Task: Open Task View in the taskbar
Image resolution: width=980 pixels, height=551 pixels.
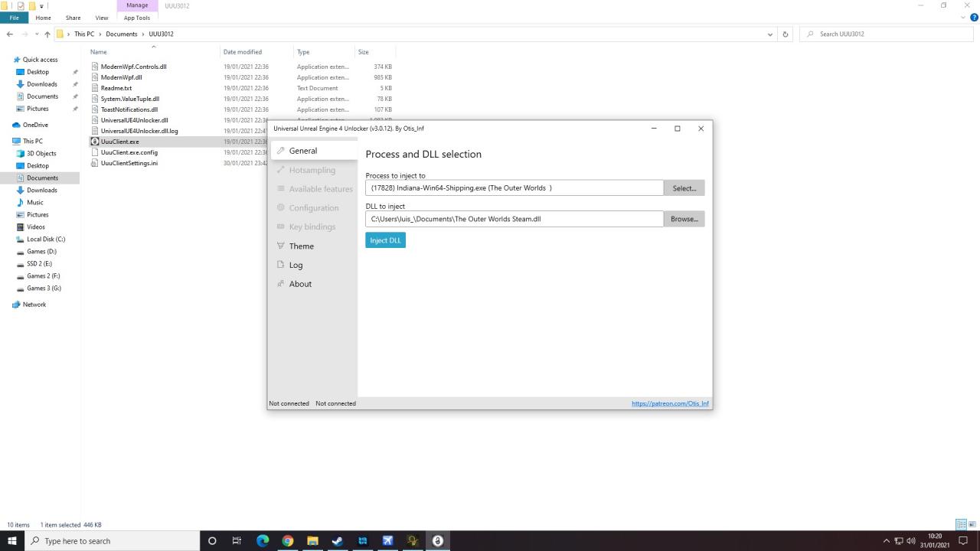Action: [237, 541]
